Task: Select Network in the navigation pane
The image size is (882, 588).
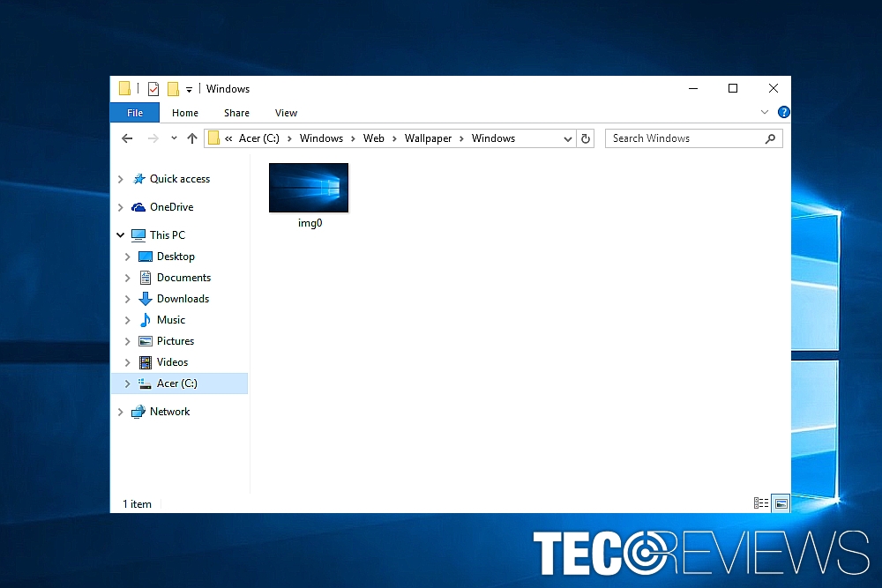Action: pos(169,412)
